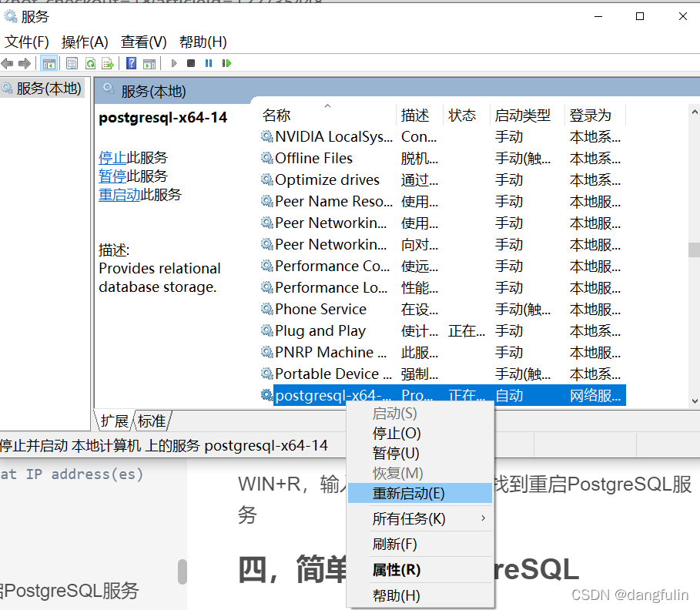Click the 停止 link to stop the service
700x610 pixels.
click(112, 157)
